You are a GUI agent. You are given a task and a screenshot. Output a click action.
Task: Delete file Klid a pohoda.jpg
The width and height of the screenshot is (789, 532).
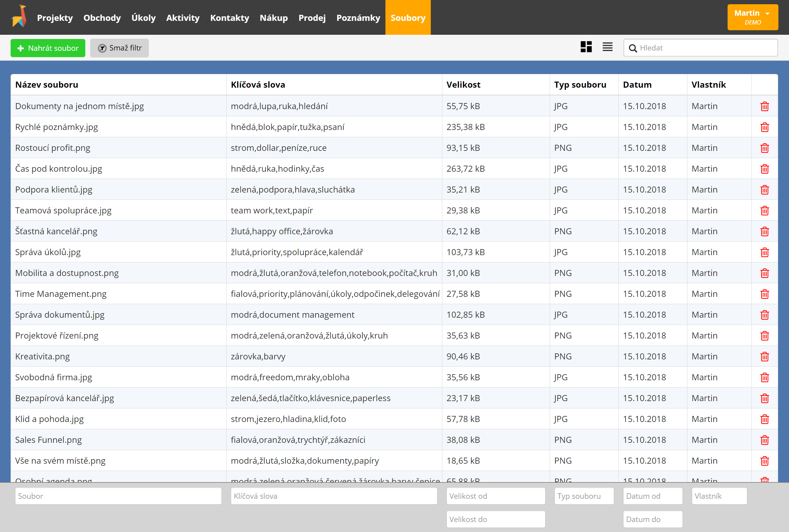click(764, 419)
